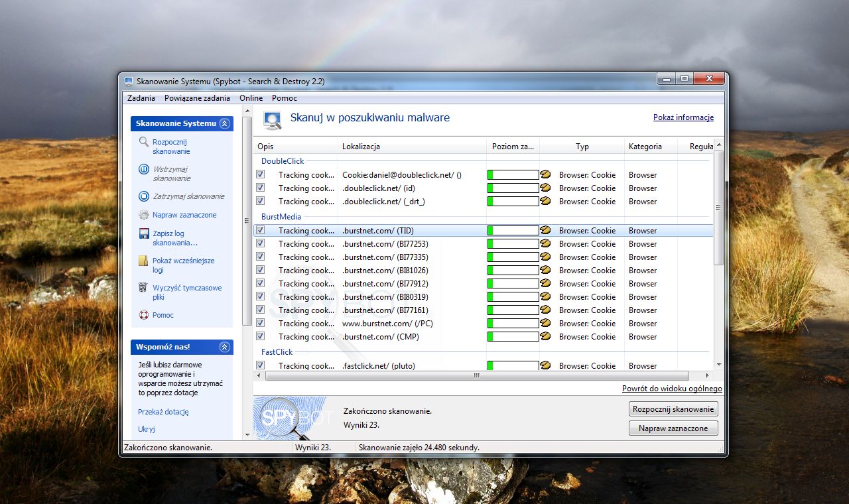
Task: Click the cookie icon in the .burstnet.com (BI77253) row
Action: [545, 243]
